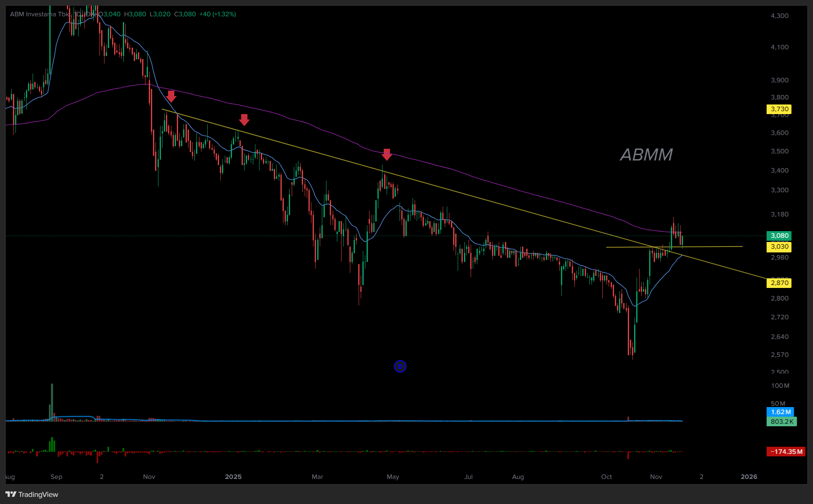
Task: Click the first red down arrow near Nov
Action: tap(171, 96)
